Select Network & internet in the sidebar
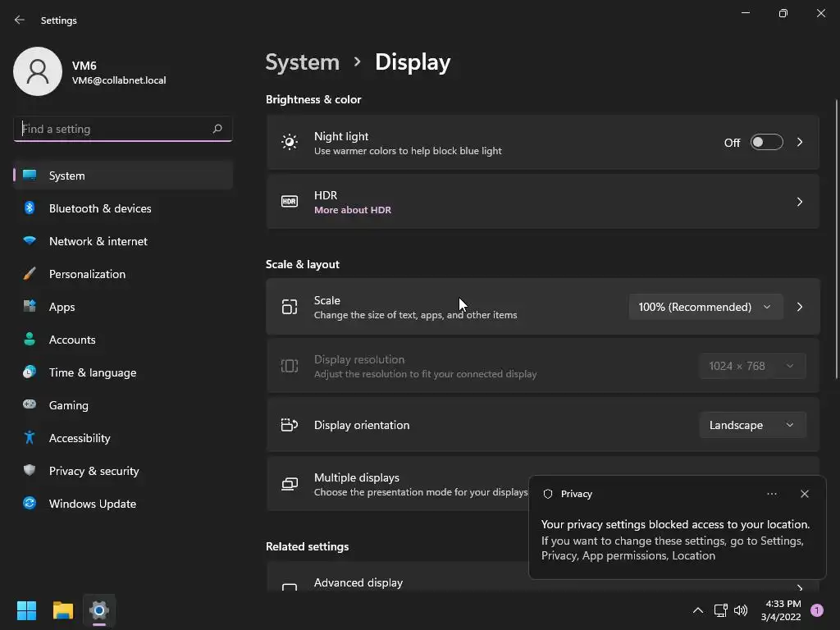This screenshot has width=840, height=630. [98, 241]
